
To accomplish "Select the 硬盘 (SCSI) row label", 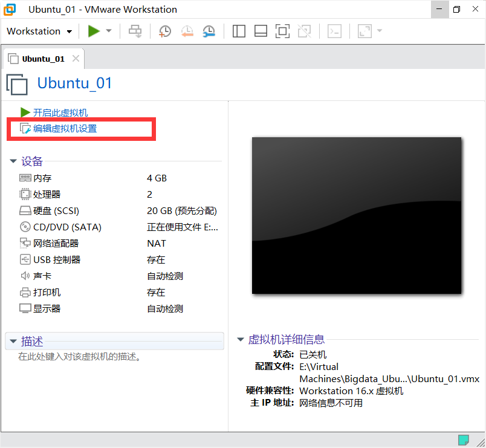I will click(56, 211).
